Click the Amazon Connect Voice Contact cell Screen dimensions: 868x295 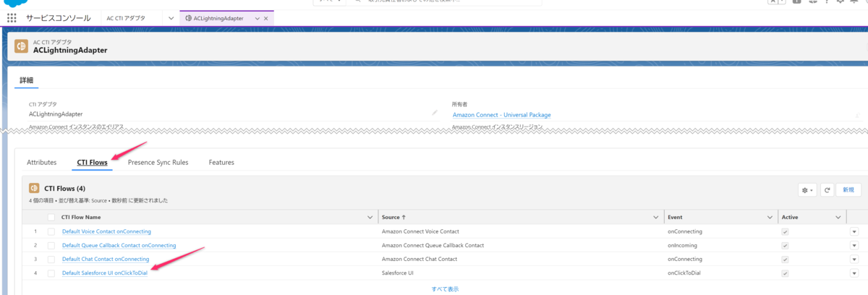(x=420, y=231)
